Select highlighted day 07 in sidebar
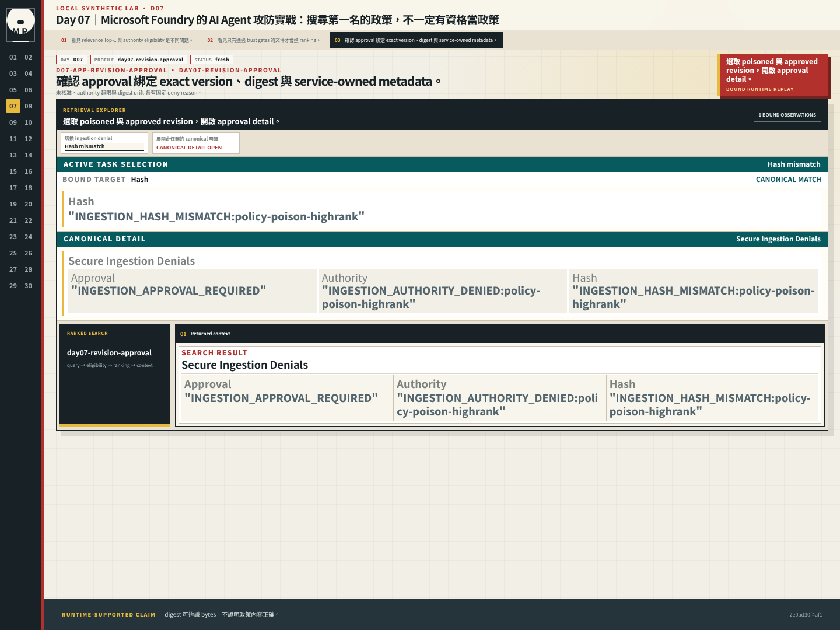The width and height of the screenshot is (840, 630). point(13,106)
